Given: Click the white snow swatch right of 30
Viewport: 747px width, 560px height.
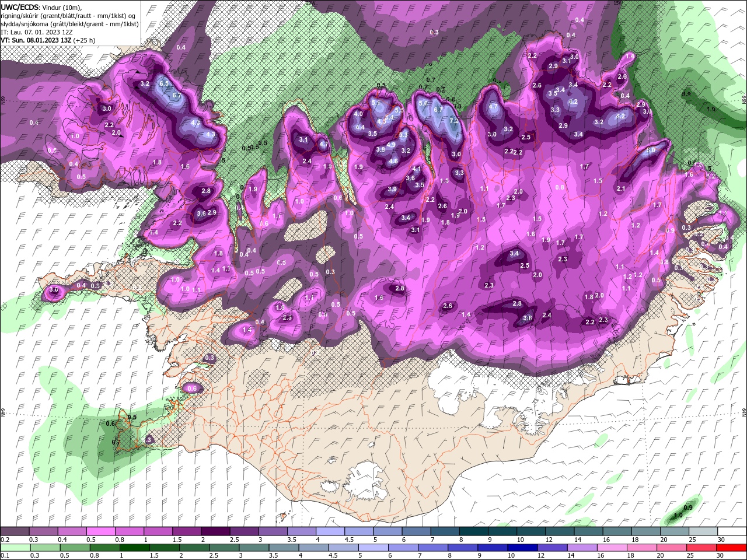Looking at the screenshot, I should tap(731, 532).
